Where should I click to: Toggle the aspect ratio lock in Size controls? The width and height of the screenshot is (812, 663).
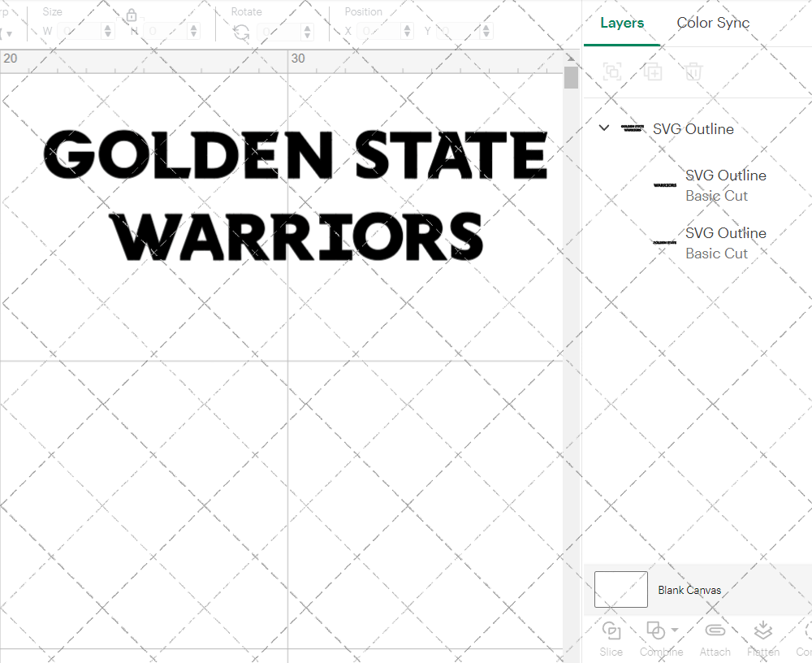pos(132,15)
